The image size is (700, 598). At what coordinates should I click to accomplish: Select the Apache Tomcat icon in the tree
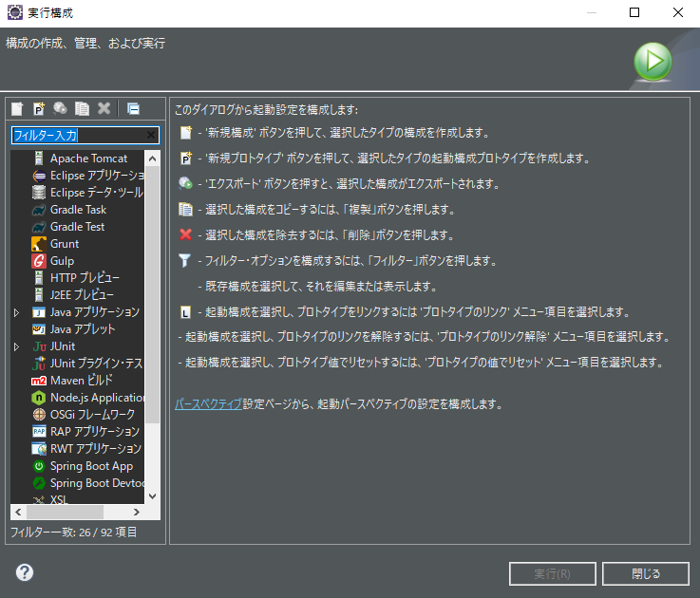click(39, 158)
